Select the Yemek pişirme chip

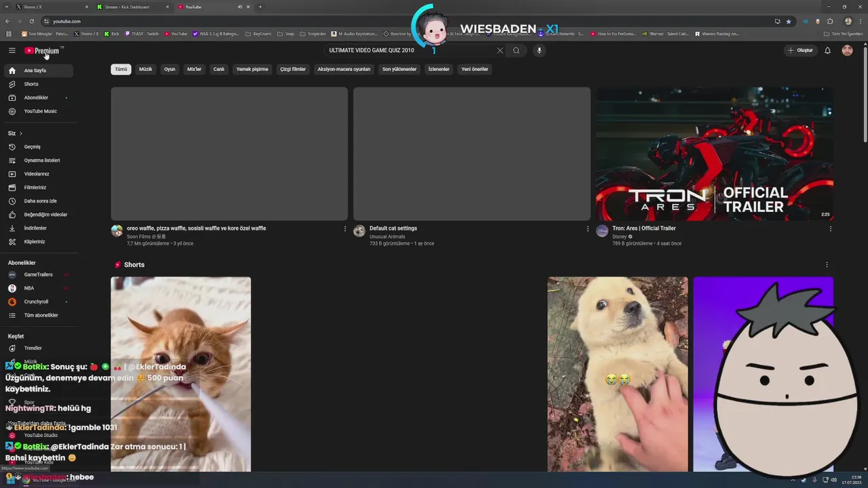(252, 69)
